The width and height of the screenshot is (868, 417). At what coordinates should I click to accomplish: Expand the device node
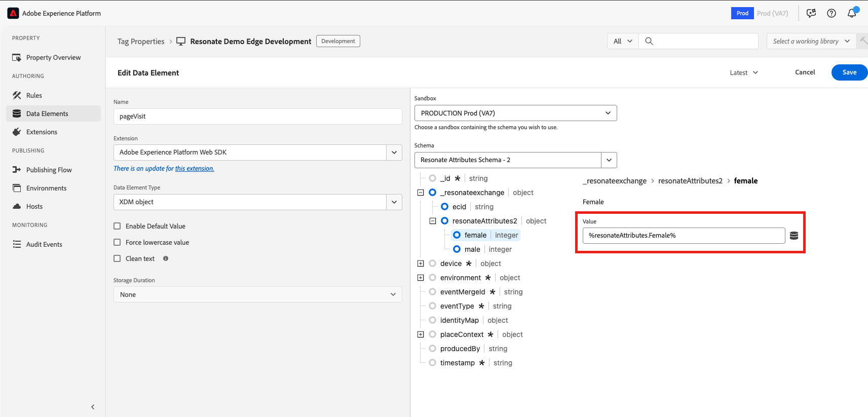(421, 263)
